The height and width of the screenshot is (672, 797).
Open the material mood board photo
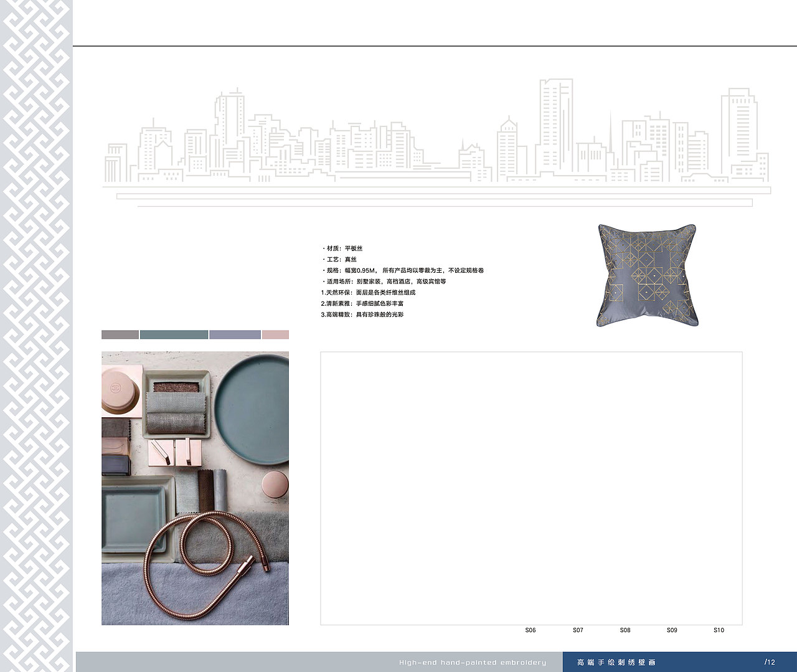(x=195, y=488)
